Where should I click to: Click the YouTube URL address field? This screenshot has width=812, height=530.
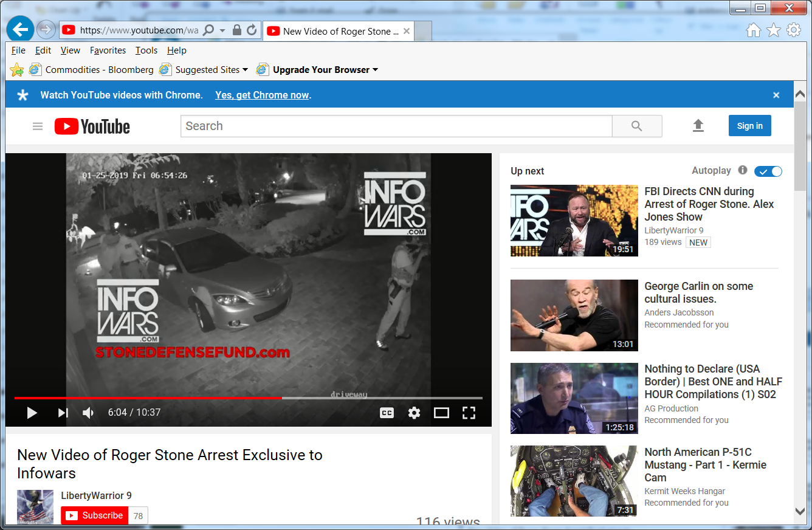138,30
